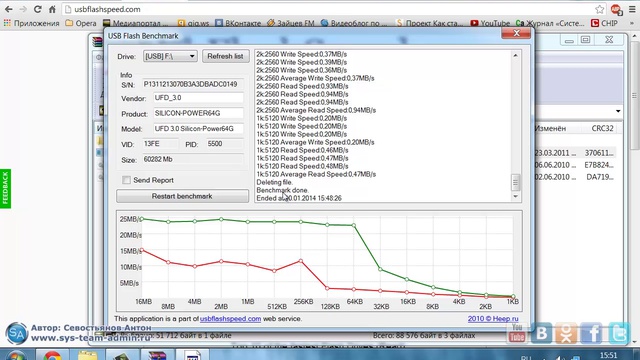Open the YouTube bookmark
Screen dimensions: 640x360
pyautogui.click(x=490, y=23)
